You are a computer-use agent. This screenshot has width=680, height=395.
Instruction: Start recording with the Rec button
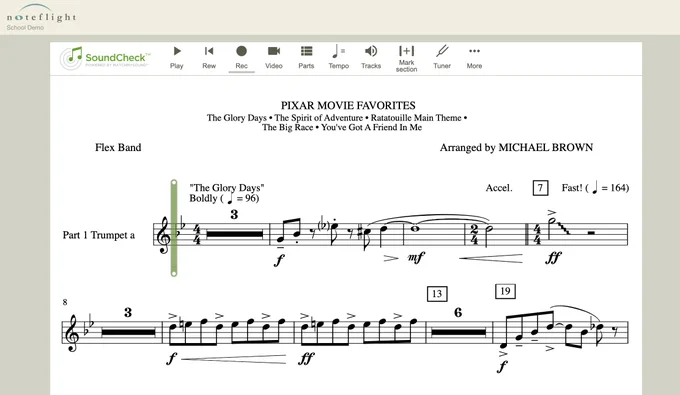pos(242,57)
